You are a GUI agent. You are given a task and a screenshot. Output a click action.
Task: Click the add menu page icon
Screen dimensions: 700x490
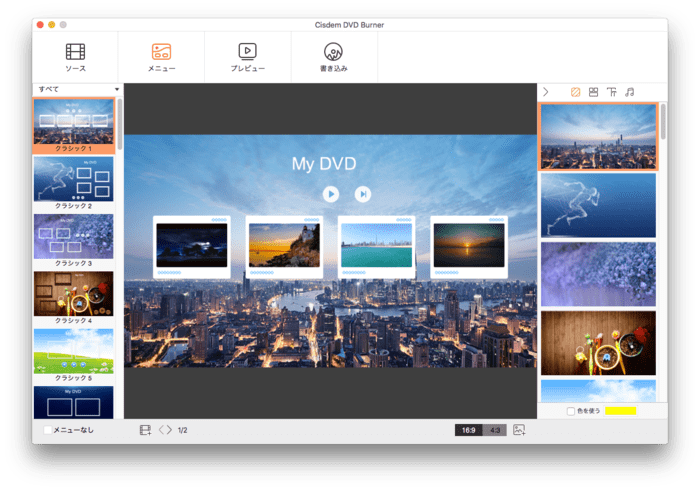145,430
